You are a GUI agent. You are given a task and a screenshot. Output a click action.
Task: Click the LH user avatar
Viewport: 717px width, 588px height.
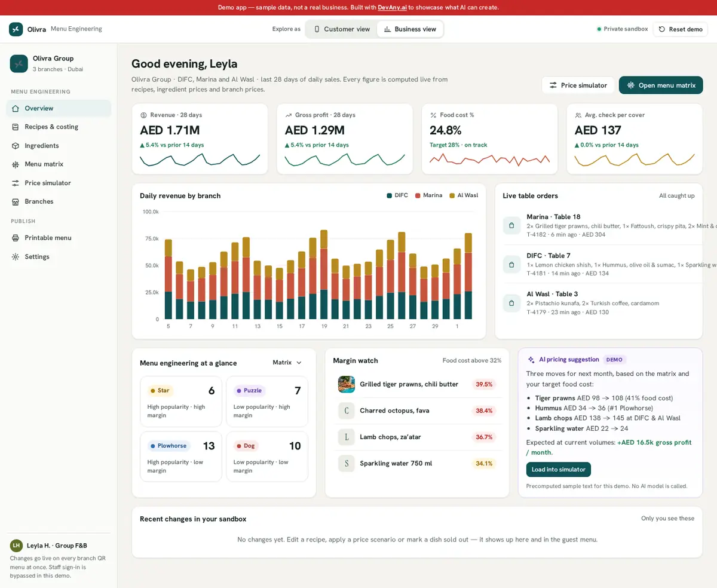click(17, 546)
